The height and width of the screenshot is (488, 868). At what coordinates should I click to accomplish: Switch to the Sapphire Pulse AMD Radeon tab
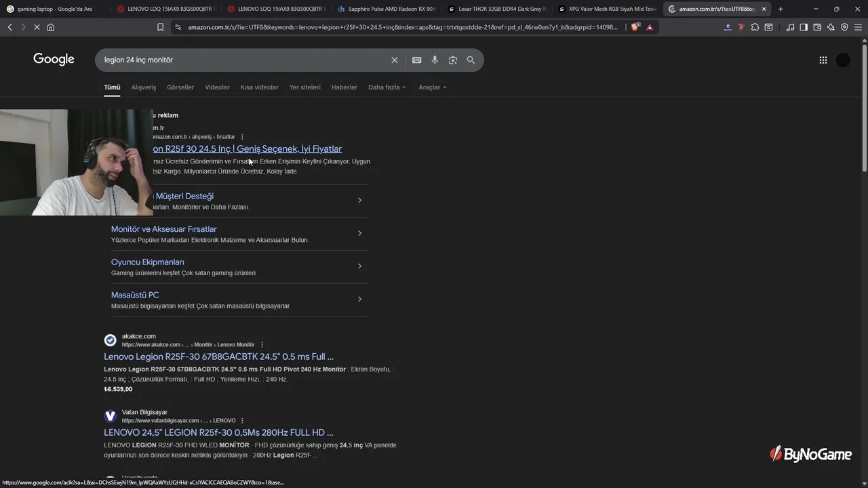[x=387, y=9]
